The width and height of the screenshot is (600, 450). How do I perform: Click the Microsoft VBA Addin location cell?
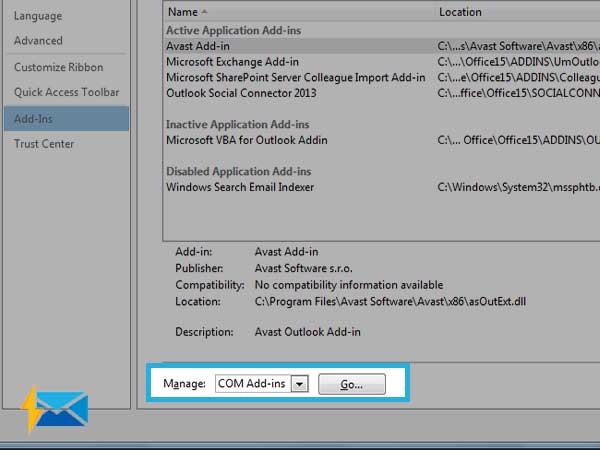518,140
